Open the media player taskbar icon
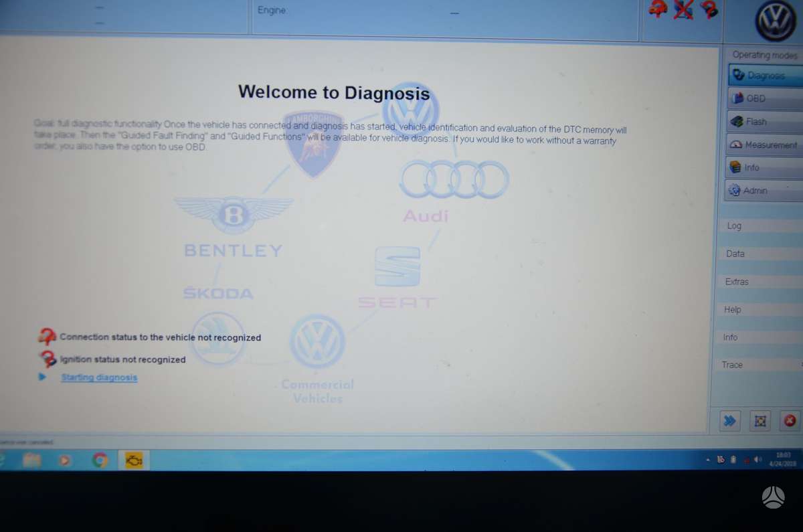 pyautogui.click(x=65, y=460)
